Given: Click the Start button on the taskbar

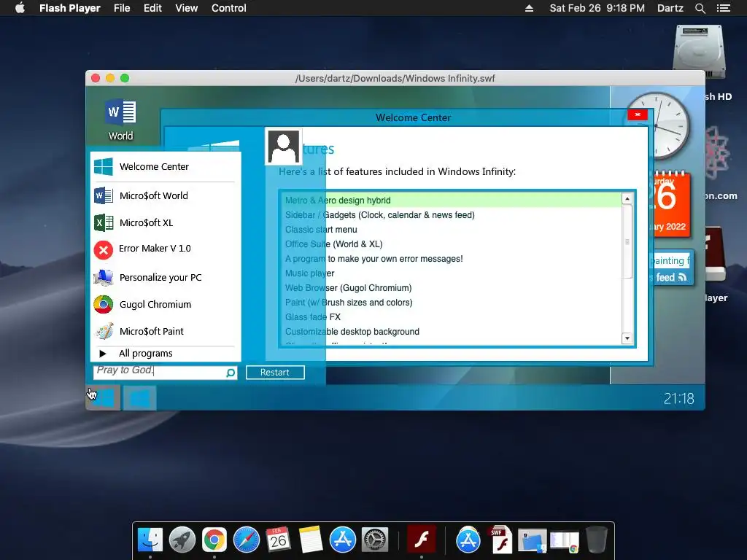Looking at the screenshot, I should tap(102, 397).
